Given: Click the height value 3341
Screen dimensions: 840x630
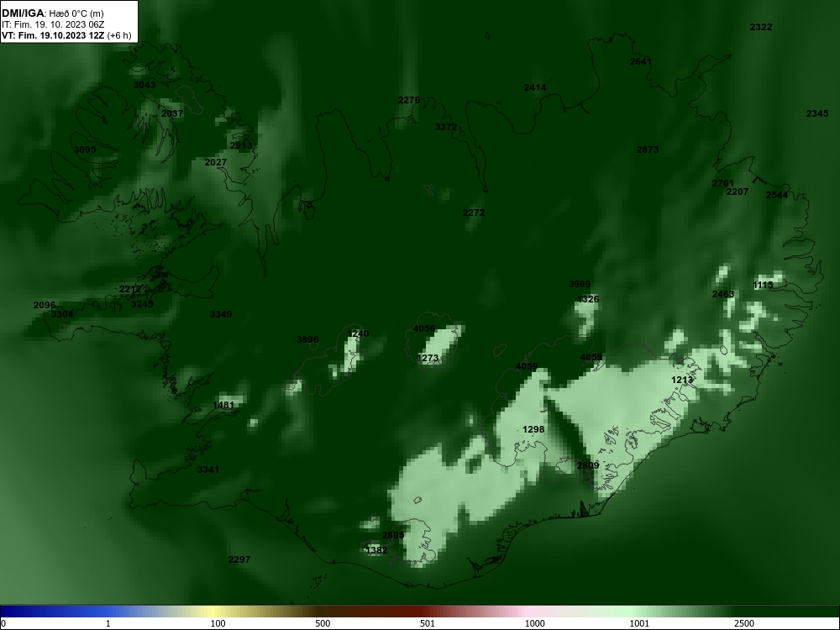Looking at the screenshot, I should 207,470.
